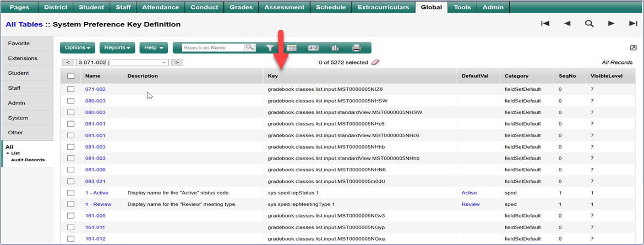Switch to the Tools tab

point(462,7)
